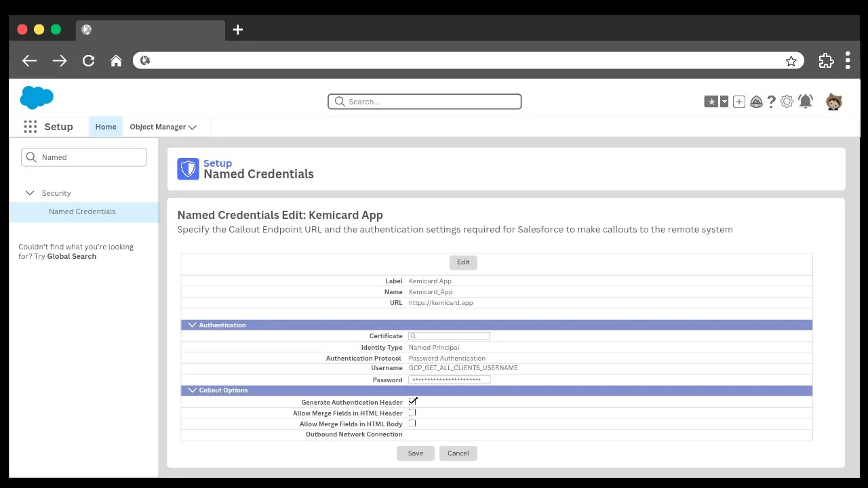Open the Setup gear icon
868x488 pixels.
click(787, 102)
